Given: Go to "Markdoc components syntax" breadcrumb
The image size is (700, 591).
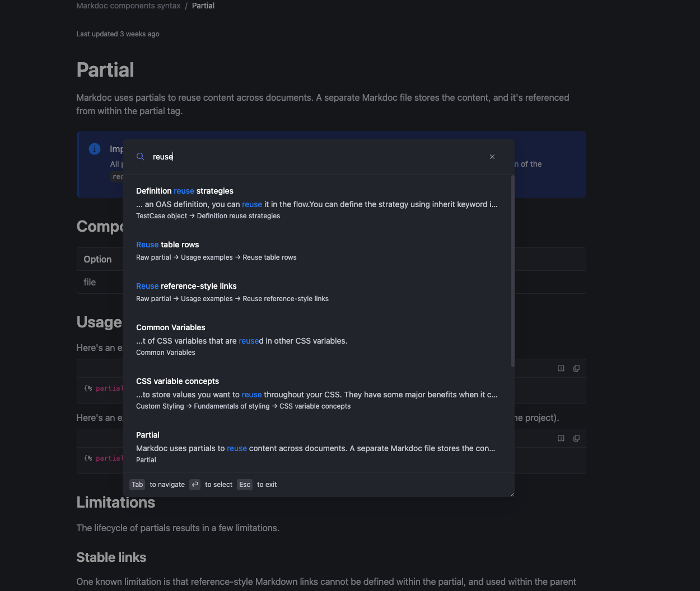Looking at the screenshot, I should 128,6.
